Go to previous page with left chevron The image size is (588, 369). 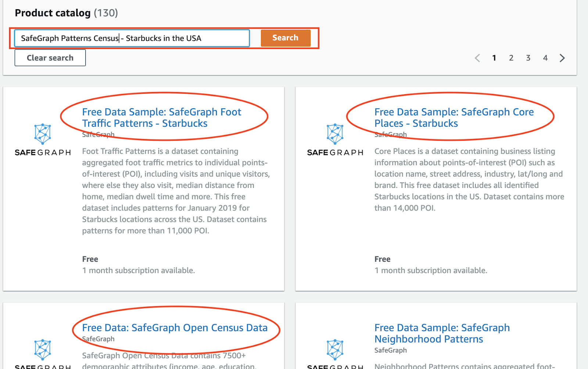pos(477,58)
